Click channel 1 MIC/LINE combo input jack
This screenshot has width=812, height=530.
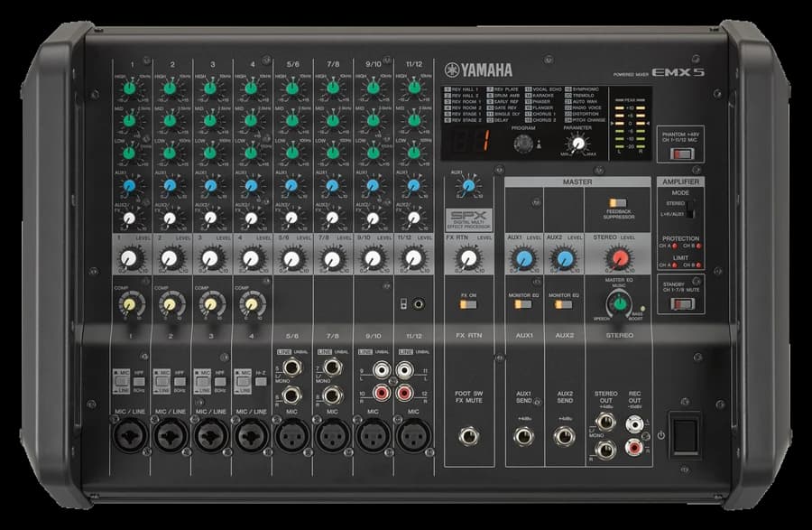point(129,435)
